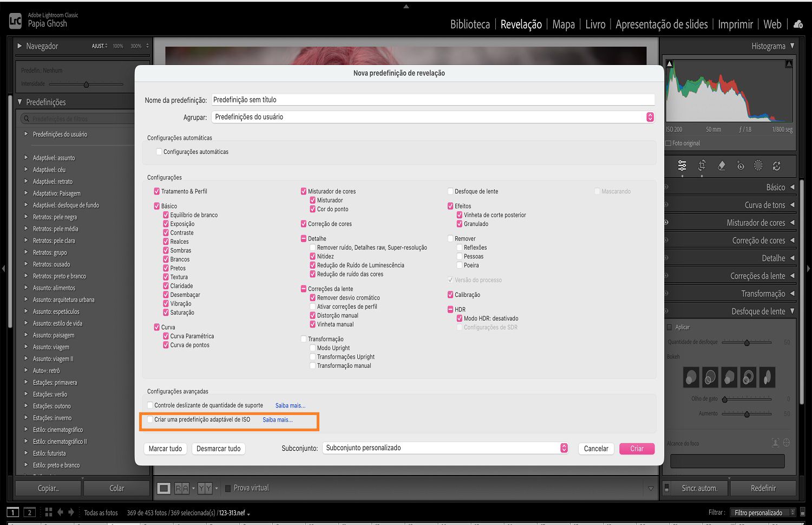812x525 pixels.
Task: Open the Apresentação de slides module
Action: pyautogui.click(x=662, y=24)
